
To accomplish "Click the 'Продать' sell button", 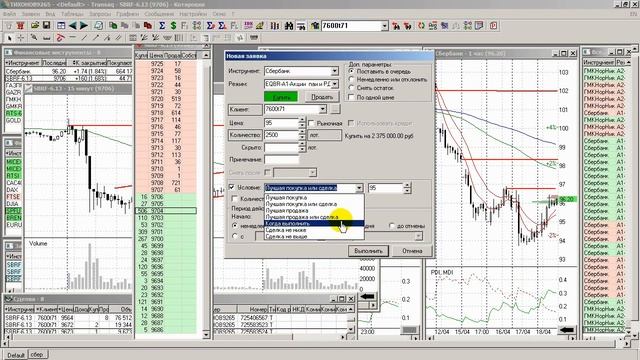I will tap(322, 97).
